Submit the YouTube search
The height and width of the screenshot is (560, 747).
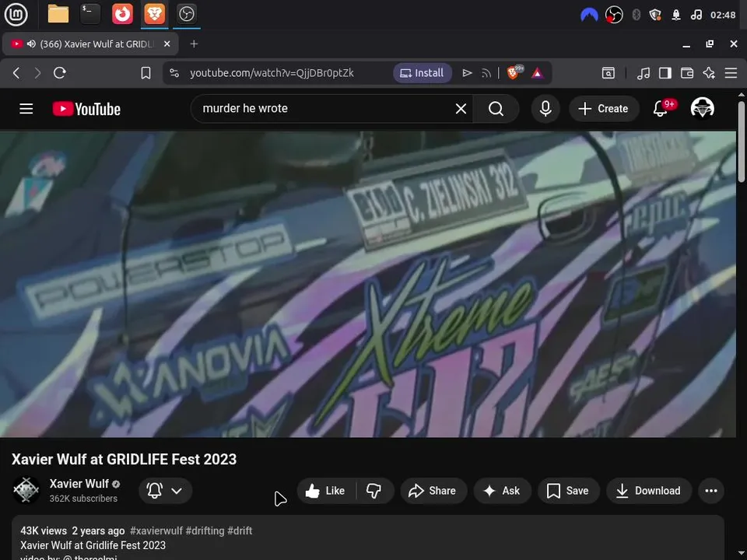tap(496, 109)
